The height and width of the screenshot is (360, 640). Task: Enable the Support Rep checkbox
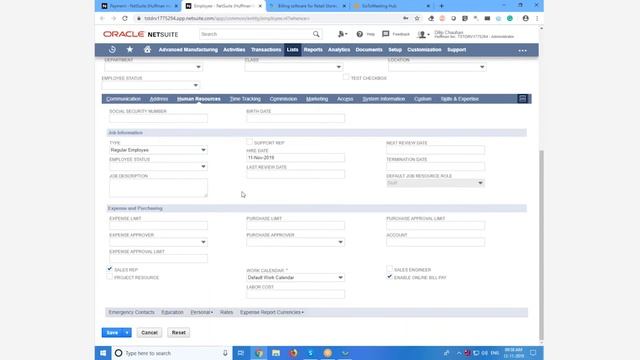tap(249, 142)
